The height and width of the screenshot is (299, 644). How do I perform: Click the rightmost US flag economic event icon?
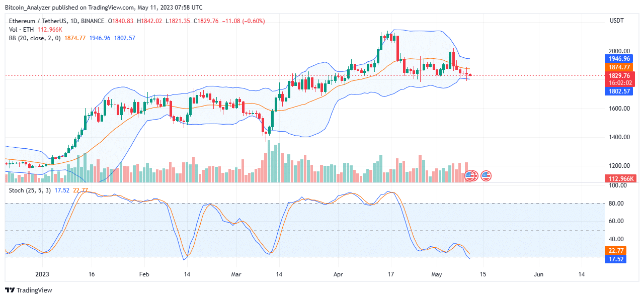(486, 176)
